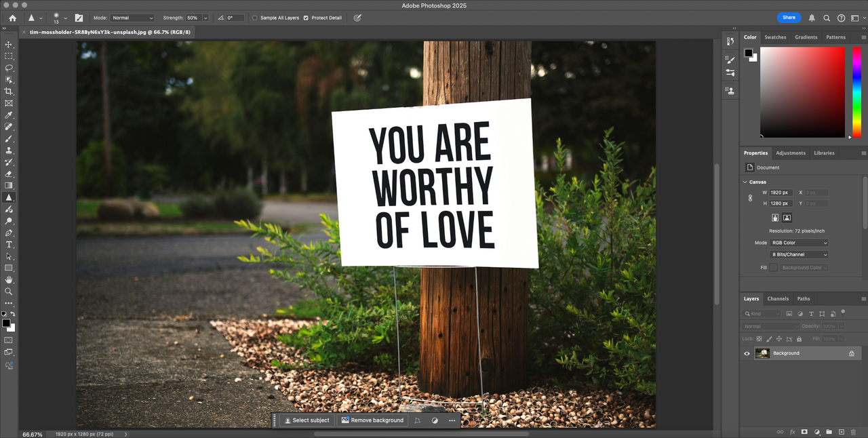The height and width of the screenshot is (438, 868).
Task: Select the Pen tool
Action: 9,233
